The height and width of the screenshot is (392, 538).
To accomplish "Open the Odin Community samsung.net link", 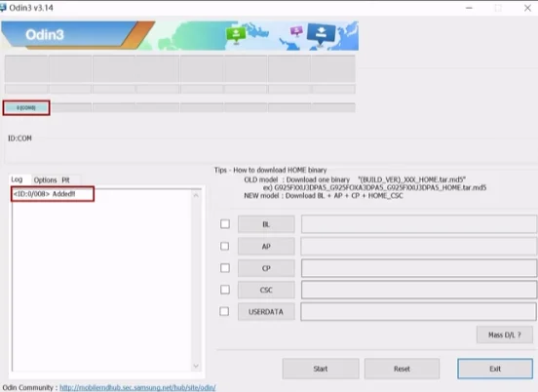I will (x=137, y=387).
